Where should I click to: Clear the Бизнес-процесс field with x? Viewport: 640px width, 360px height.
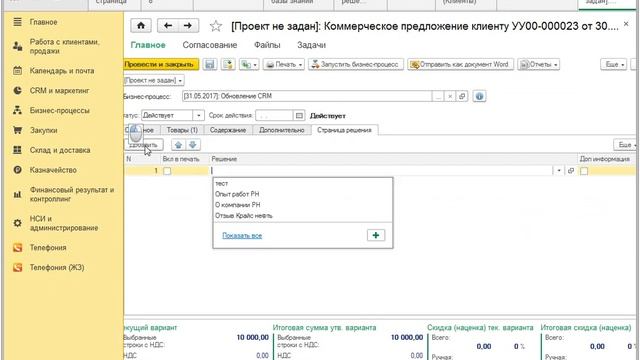point(450,96)
